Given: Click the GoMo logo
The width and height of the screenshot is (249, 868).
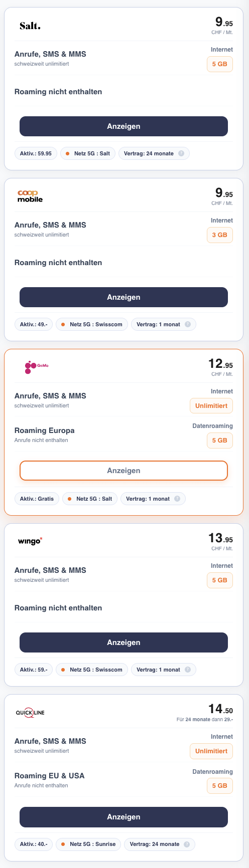Looking at the screenshot, I should [x=37, y=367].
